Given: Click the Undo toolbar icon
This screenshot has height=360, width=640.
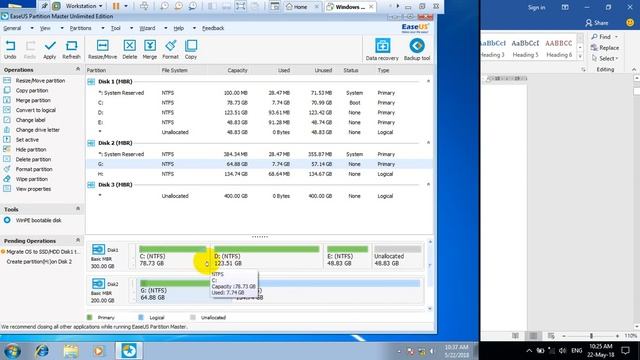Looking at the screenshot, I should 10,50.
